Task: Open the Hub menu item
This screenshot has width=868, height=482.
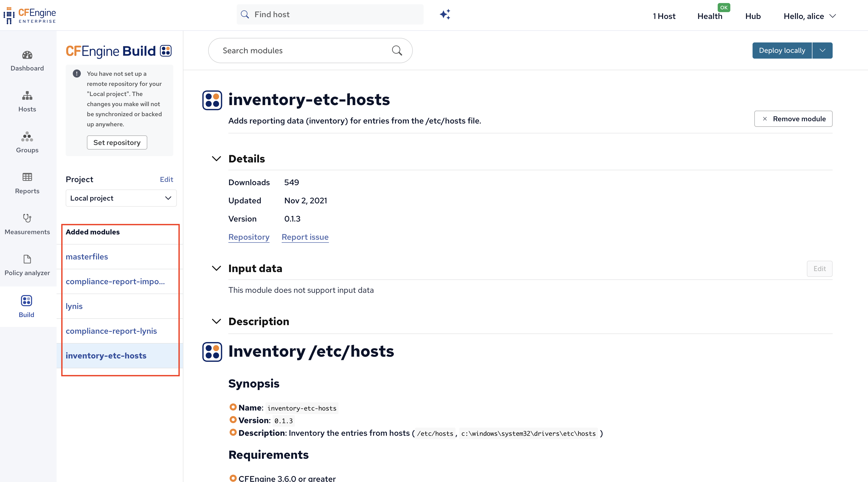Action: pyautogui.click(x=753, y=16)
